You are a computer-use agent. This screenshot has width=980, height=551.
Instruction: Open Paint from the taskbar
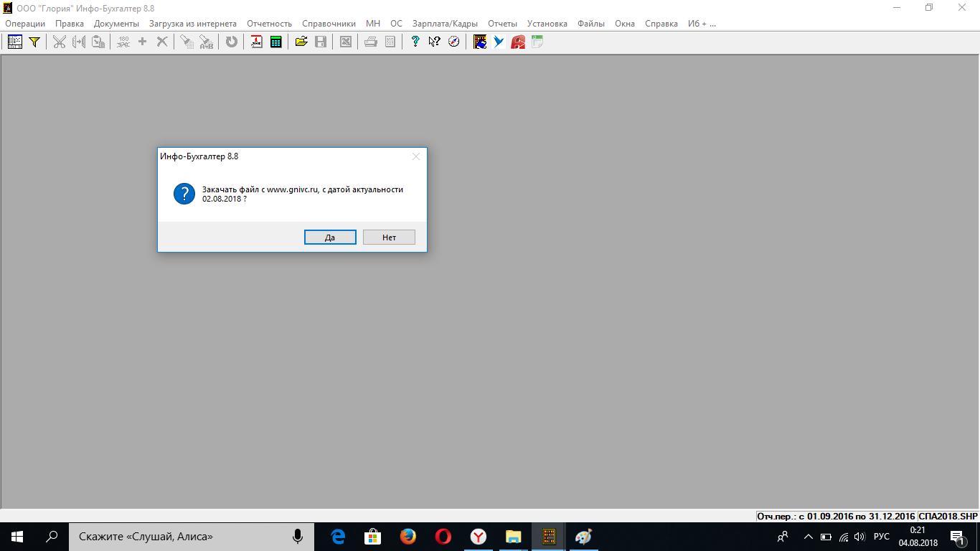tap(584, 537)
